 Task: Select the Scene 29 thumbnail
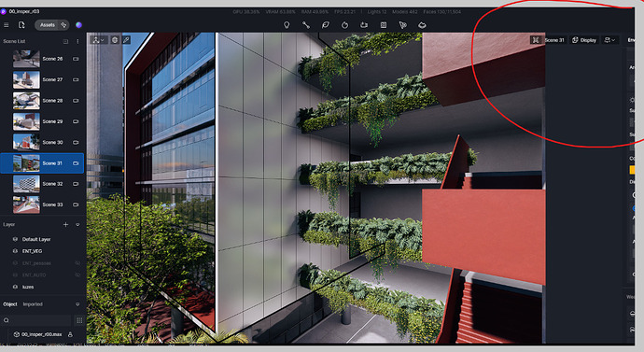[26, 121]
